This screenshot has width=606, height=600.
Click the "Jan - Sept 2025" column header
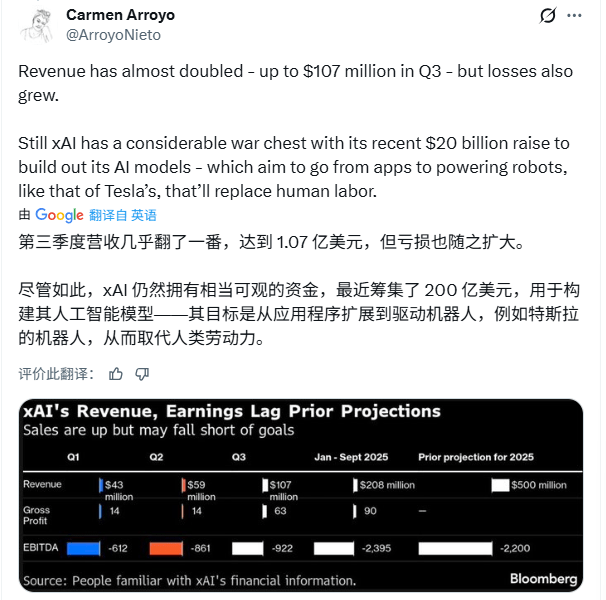(351, 457)
